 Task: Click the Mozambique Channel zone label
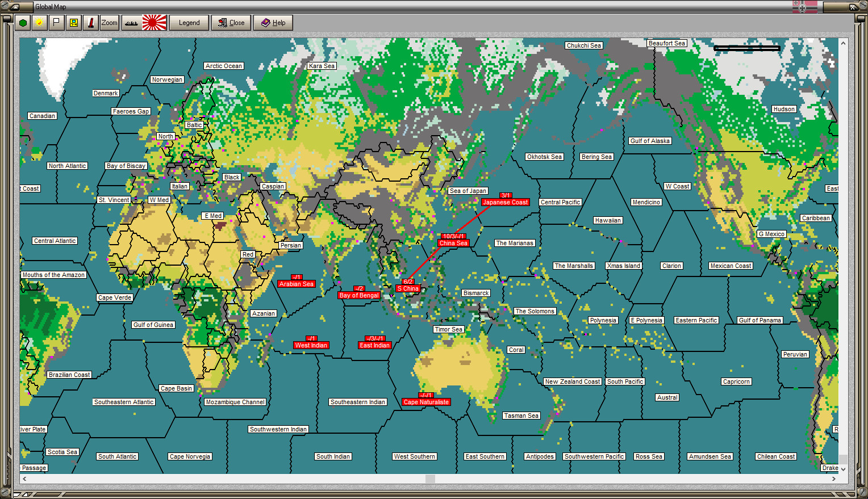click(235, 402)
